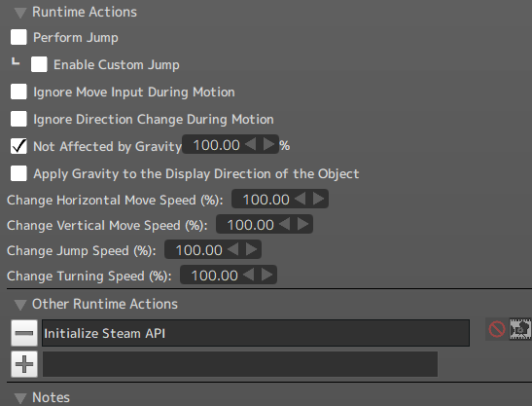Viewport: 532px width, 406px height.
Task: Click the filmstrip action icon
Action: pos(520,328)
